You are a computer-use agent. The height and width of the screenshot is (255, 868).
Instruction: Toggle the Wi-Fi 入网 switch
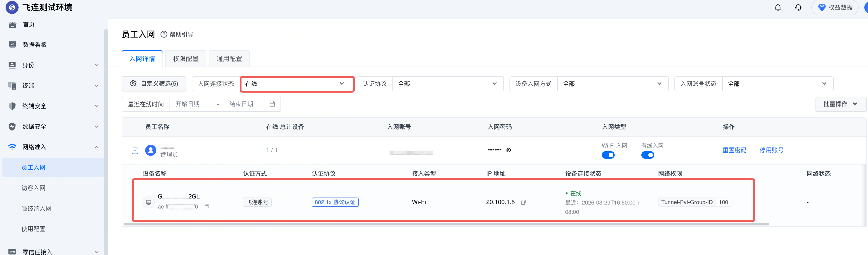coord(608,155)
